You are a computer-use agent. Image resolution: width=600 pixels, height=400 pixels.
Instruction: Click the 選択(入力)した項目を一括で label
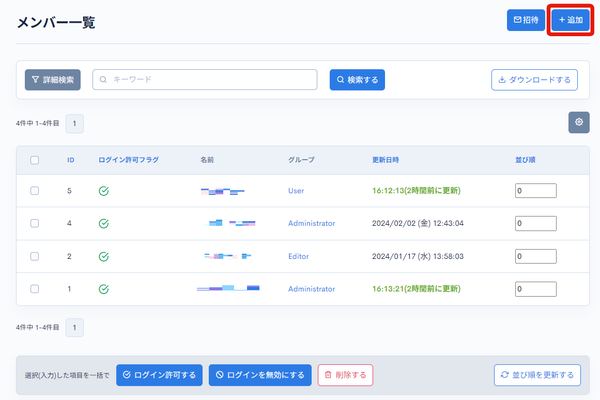(67, 376)
